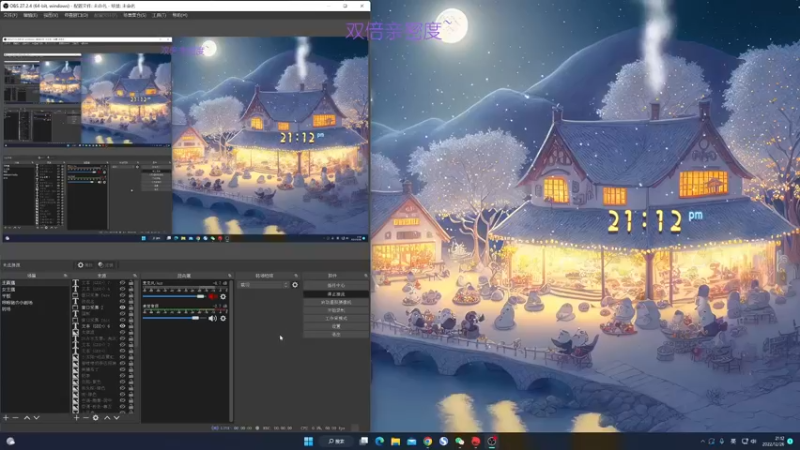This screenshot has width=800, height=450.
Task: Open WeChat from taskbar
Action: (460, 441)
